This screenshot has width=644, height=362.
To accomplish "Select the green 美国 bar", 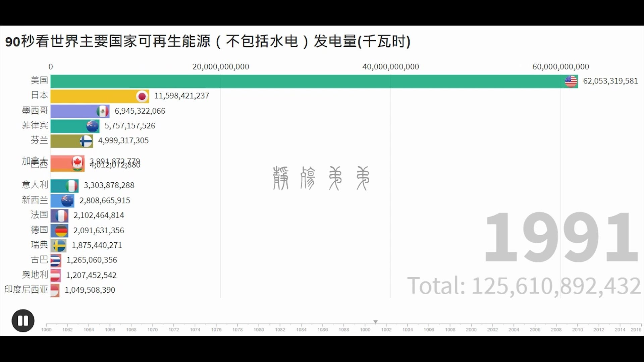I will coord(314,81).
